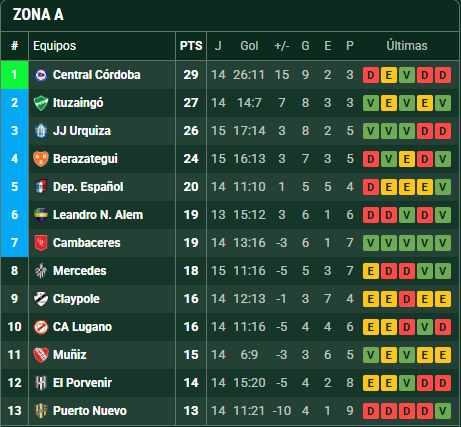Click the Últimas column header
Screen dimensions: 461x427
point(407,46)
